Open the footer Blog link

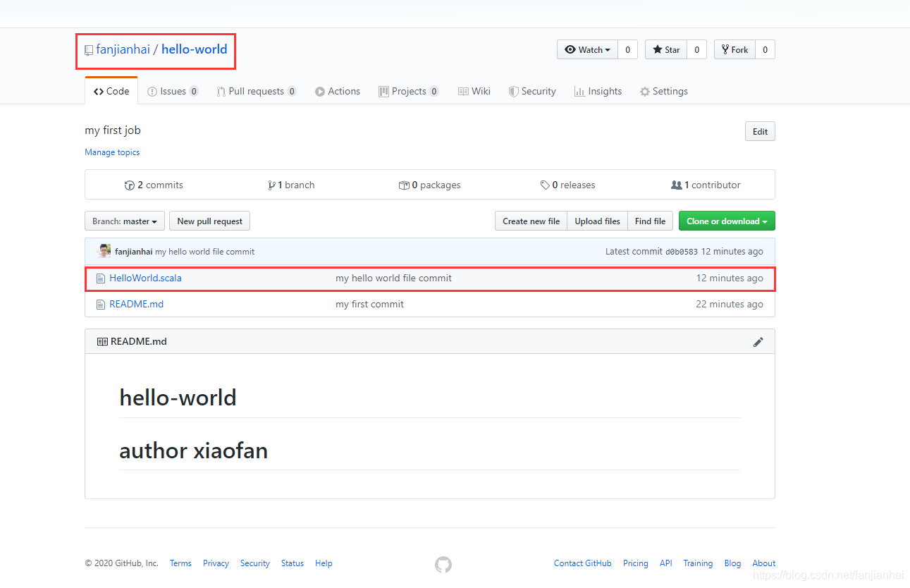coord(732,563)
